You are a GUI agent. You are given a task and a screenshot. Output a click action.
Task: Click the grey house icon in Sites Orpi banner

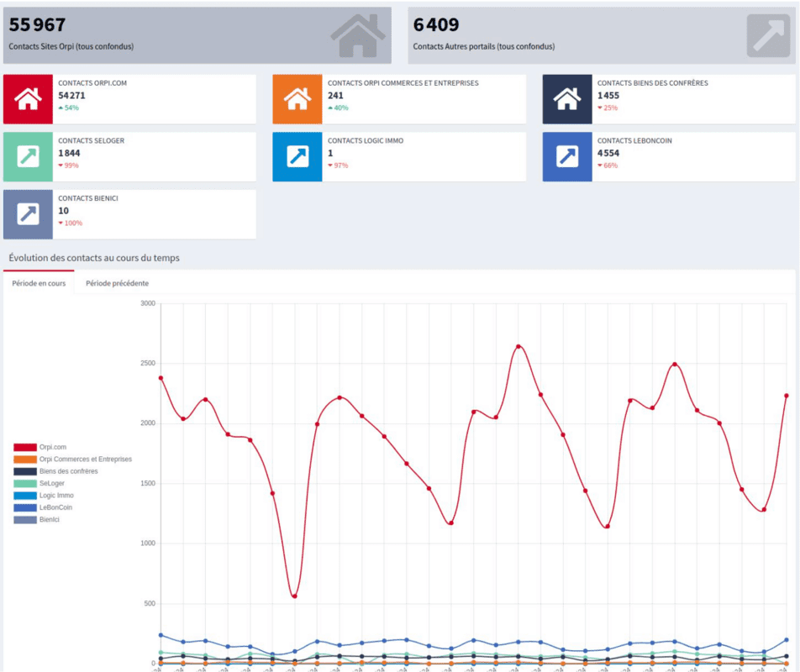[357, 35]
